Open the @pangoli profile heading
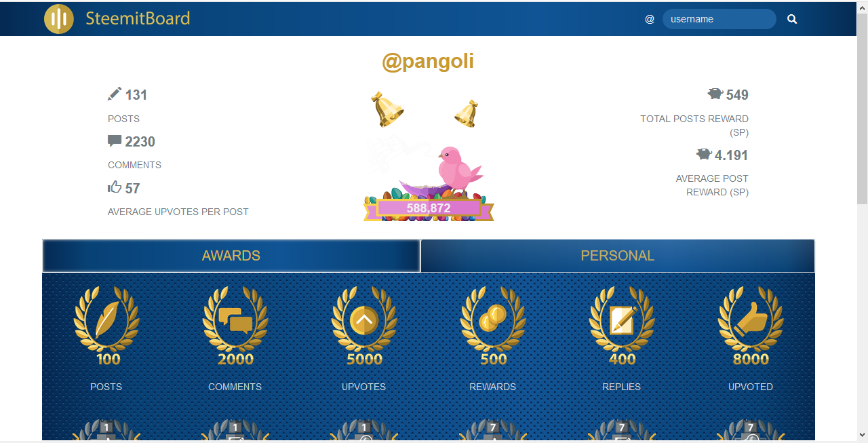Image resolution: width=868 pixels, height=443 pixels. pyautogui.click(x=428, y=62)
